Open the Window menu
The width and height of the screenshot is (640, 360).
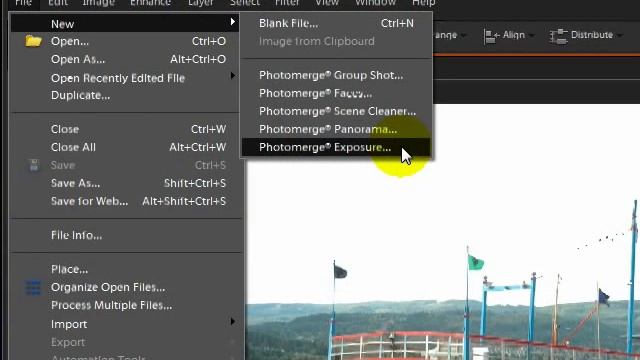(x=375, y=3)
